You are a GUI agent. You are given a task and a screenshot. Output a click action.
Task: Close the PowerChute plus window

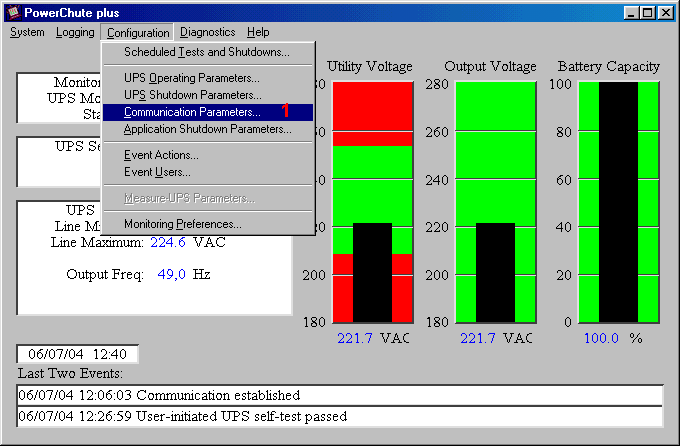(x=665, y=13)
